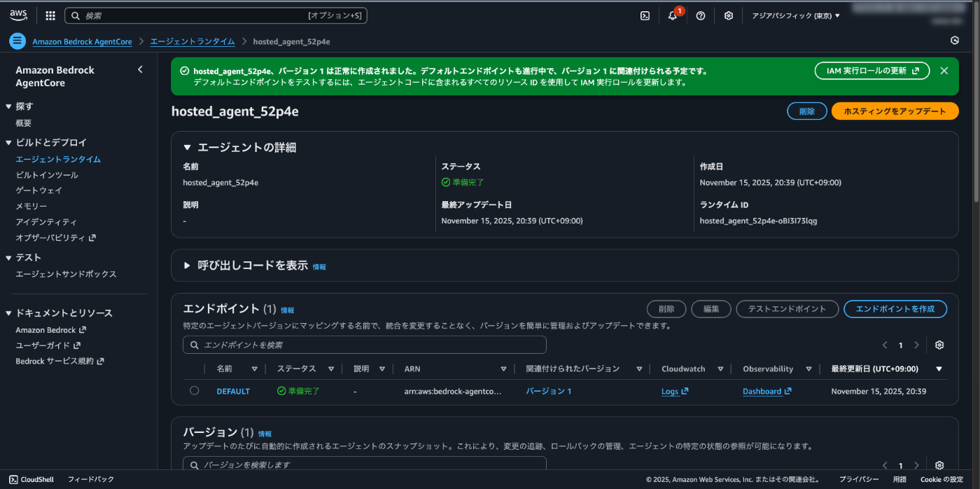The image size is (980, 489).
Task: Expand the 呼び出しコードを表示 section
Action: point(187,266)
